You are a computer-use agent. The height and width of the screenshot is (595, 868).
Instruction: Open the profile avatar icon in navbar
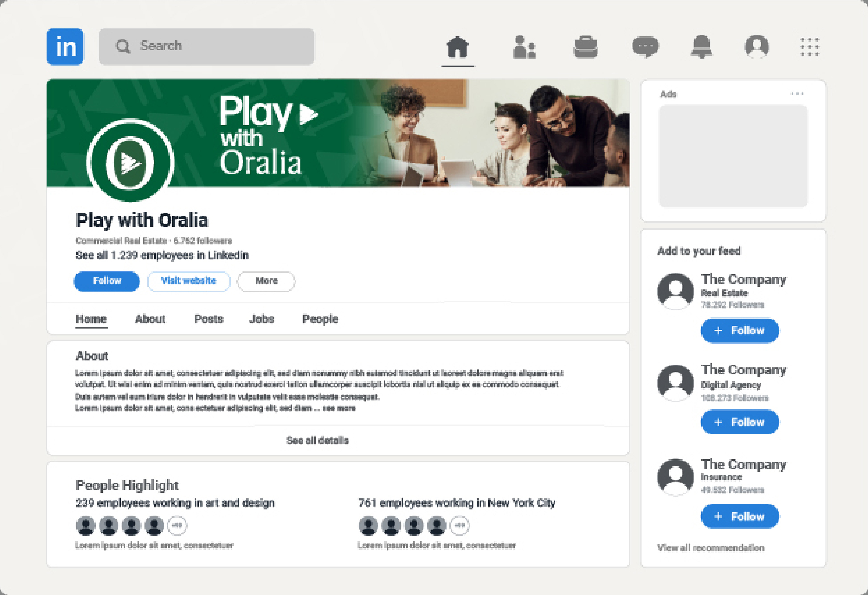click(x=757, y=47)
